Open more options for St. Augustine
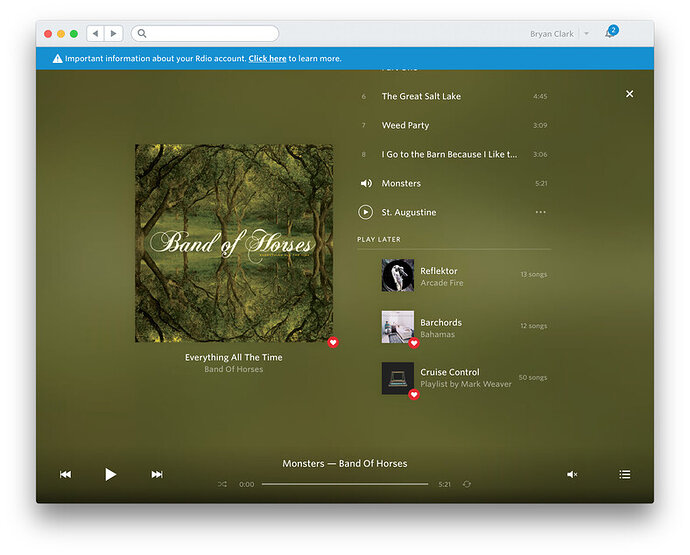The image size is (690, 555). (x=540, y=212)
